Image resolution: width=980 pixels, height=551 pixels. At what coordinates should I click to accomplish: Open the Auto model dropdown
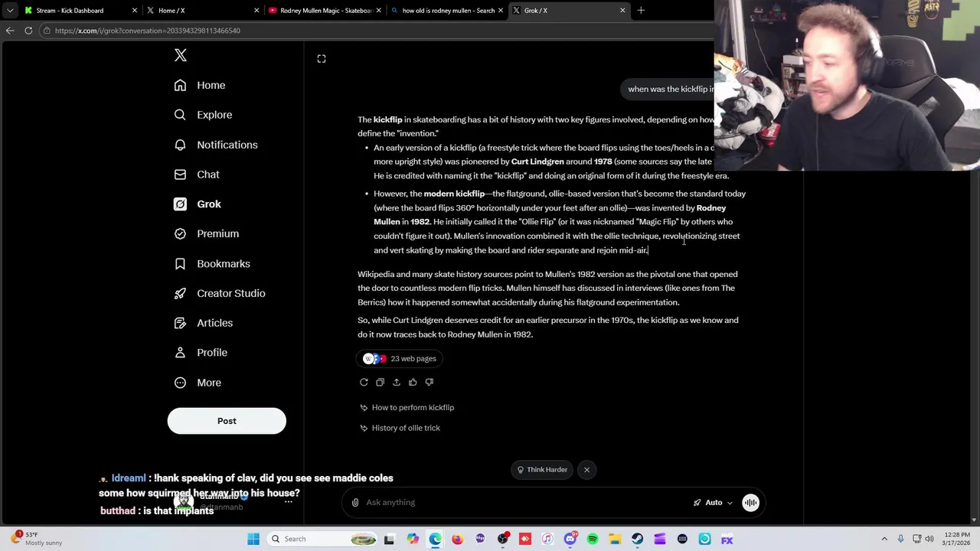(713, 503)
